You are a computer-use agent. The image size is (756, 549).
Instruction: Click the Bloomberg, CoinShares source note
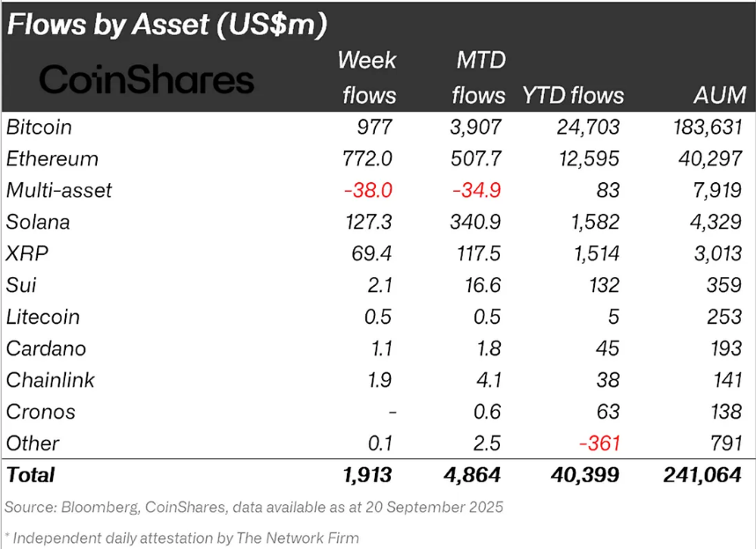point(254,507)
